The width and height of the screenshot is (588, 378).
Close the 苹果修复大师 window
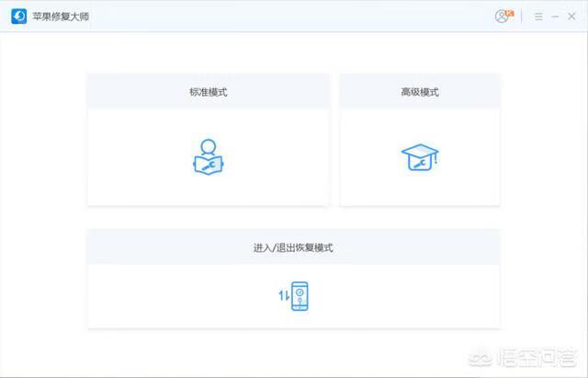point(571,17)
